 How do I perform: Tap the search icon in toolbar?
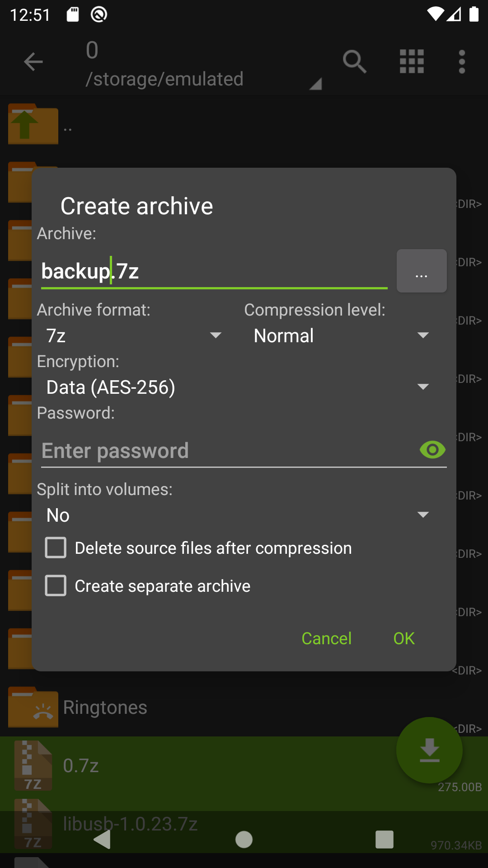pyautogui.click(x=355, y=62)
